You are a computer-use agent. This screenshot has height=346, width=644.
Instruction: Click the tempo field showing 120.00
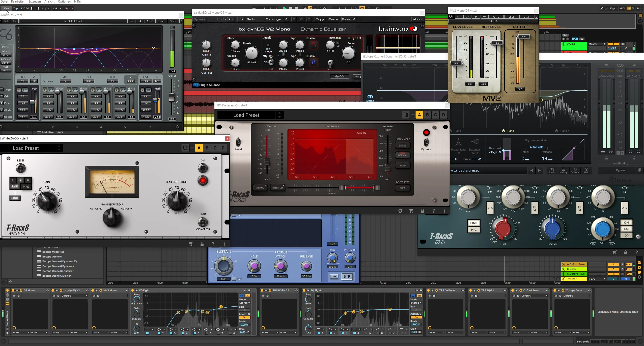[x=24, y=8]
